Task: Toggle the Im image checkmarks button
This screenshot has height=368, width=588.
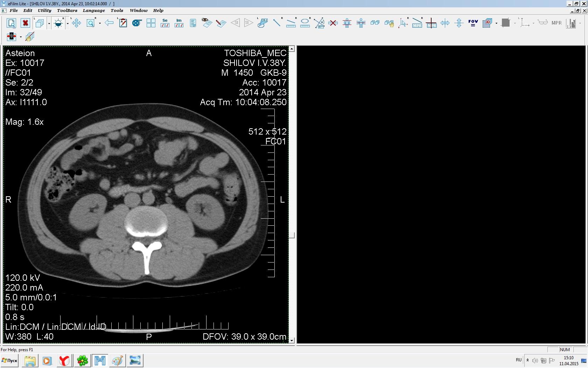Action: (x=179, y=23)
